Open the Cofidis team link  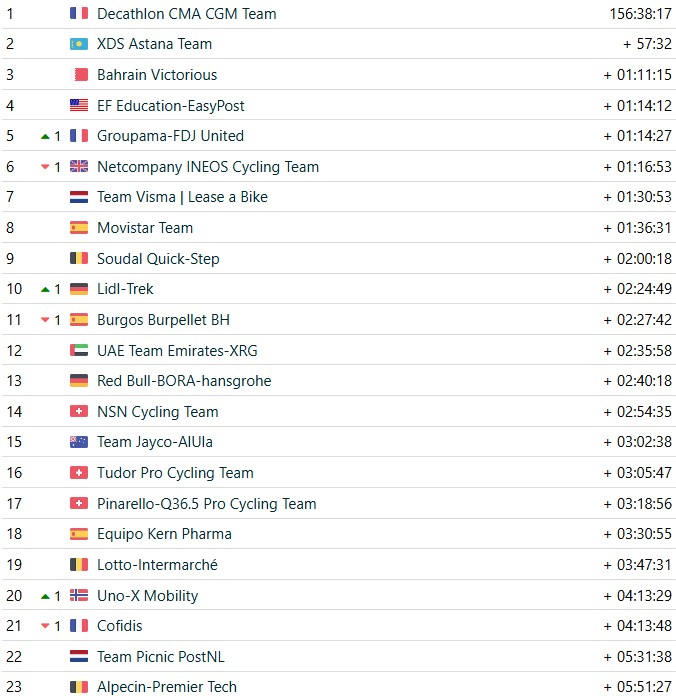pos(120,626)
